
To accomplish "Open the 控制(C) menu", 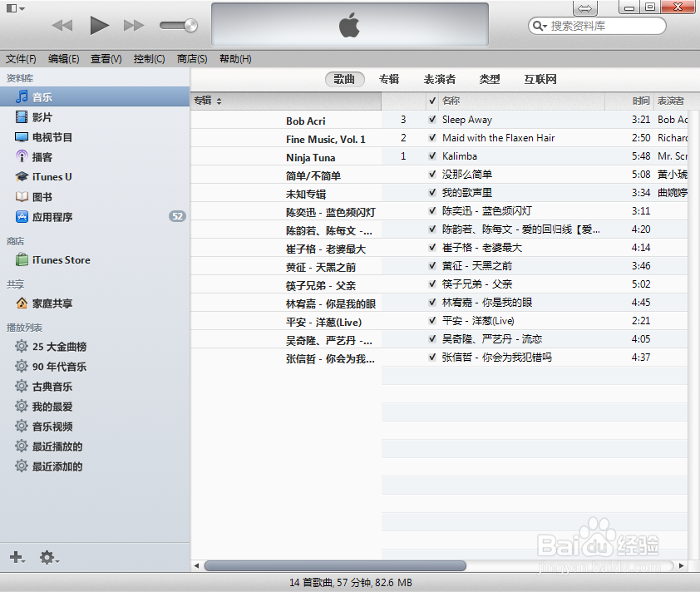I will coord(149,59).
